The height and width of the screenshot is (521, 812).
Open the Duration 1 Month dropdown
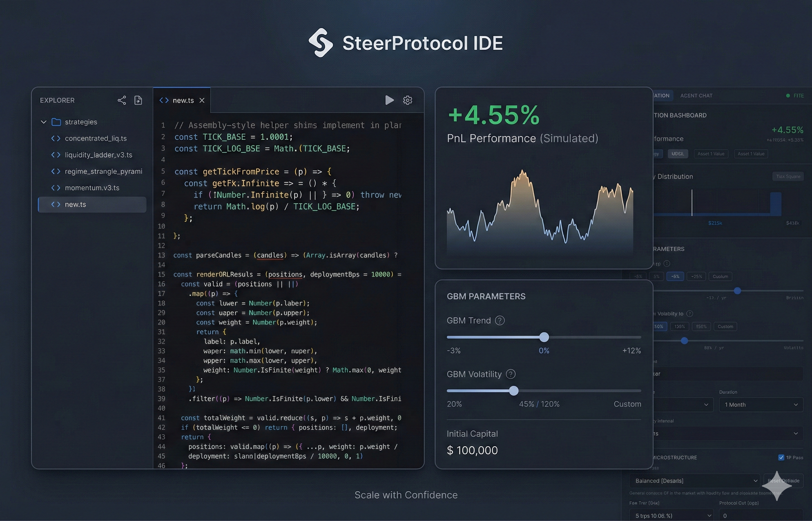point(761,405)
